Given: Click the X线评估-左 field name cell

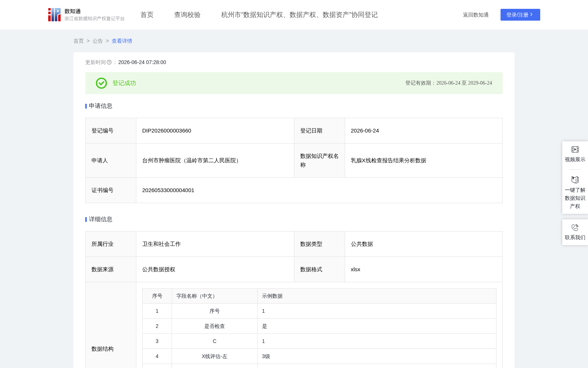Looking at the screenshot, I should 215,356.
